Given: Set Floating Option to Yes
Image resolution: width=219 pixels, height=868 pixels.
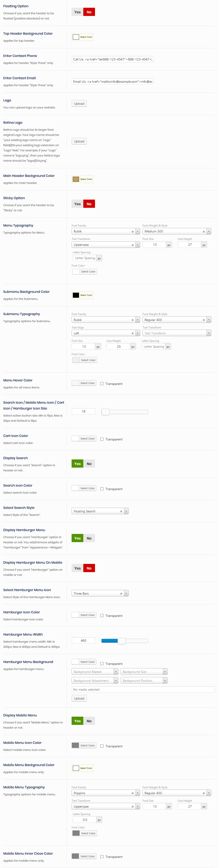Looking at the screenshot, I should 77,12.
